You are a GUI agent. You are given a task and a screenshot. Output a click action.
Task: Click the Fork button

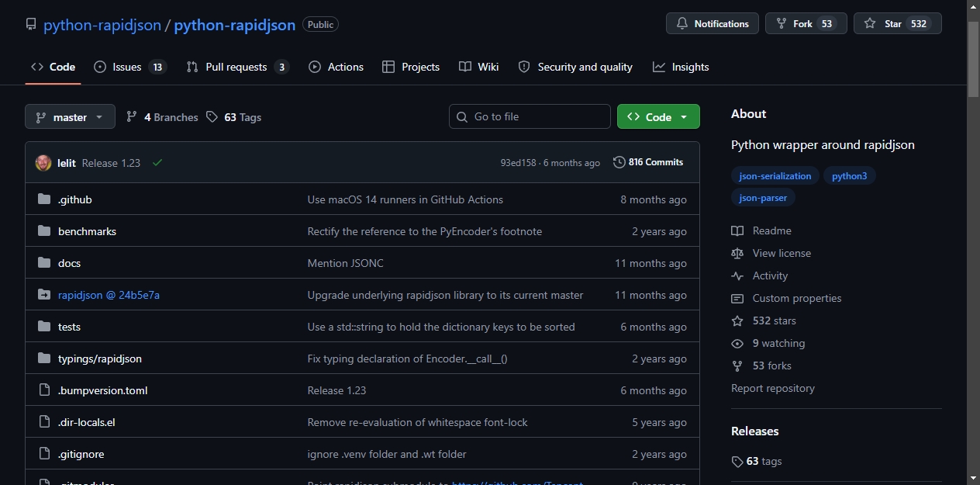point(806,23)
